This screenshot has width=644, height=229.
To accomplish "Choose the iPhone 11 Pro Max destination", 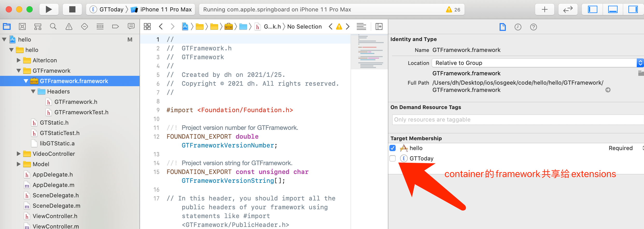I will (161, 10).
